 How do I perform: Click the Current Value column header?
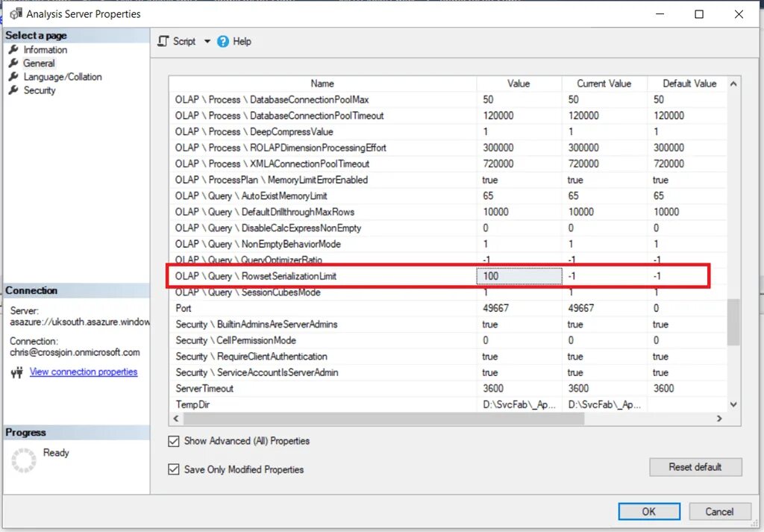tap(604, 84)
